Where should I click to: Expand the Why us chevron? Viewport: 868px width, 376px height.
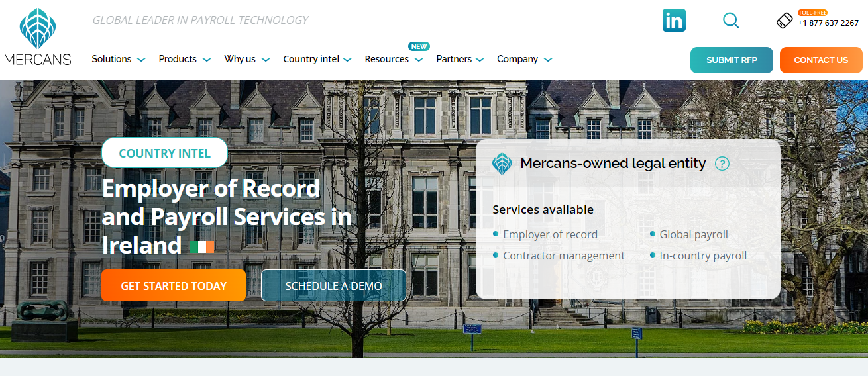266,60
